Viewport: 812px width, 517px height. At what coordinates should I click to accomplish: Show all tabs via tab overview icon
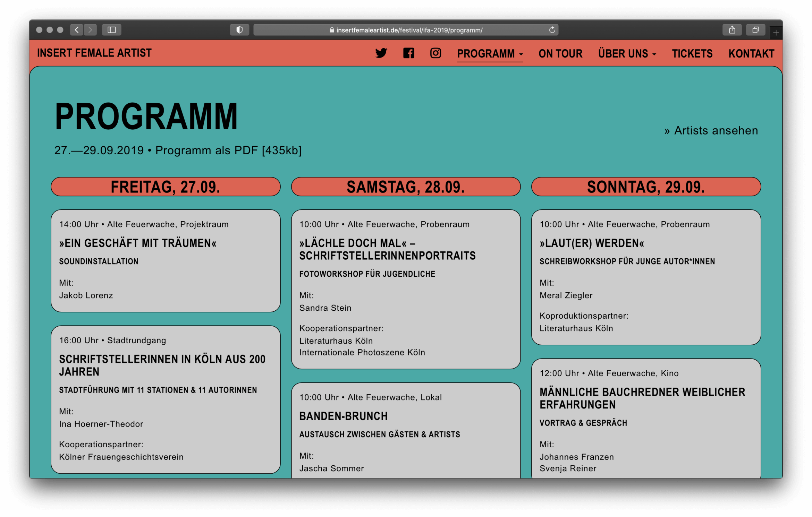(755, 30)
